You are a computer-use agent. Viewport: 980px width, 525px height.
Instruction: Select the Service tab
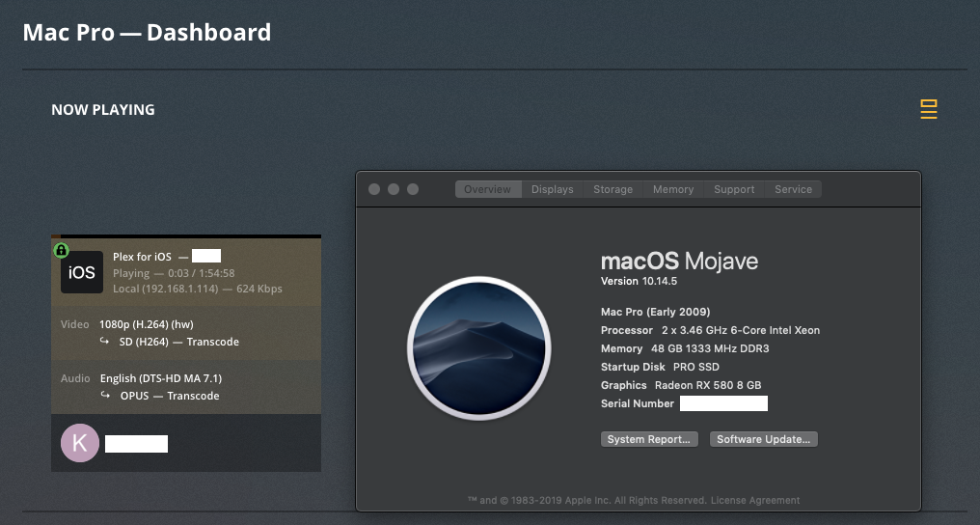click(x=793, y=189)
